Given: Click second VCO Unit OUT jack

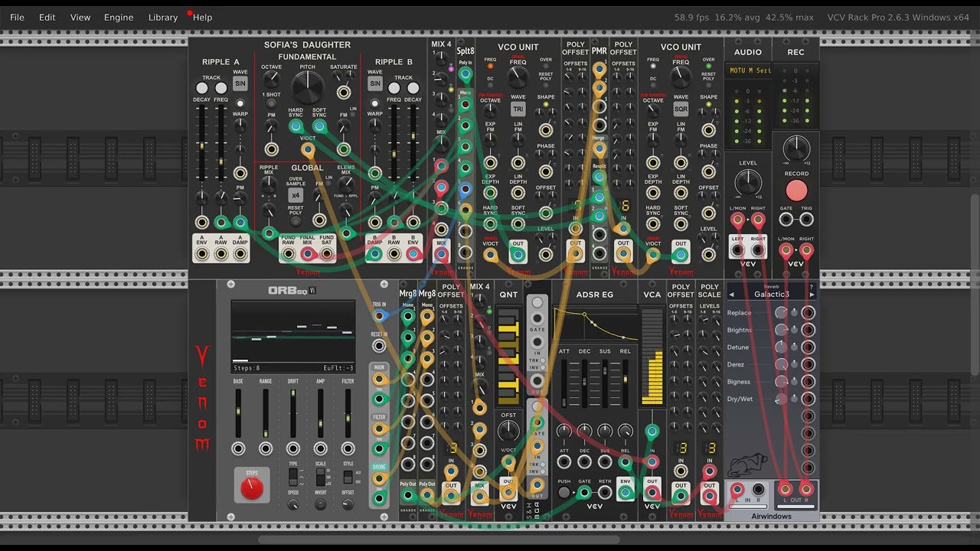Looking at the screenshot, I should [x=681, y=255].
